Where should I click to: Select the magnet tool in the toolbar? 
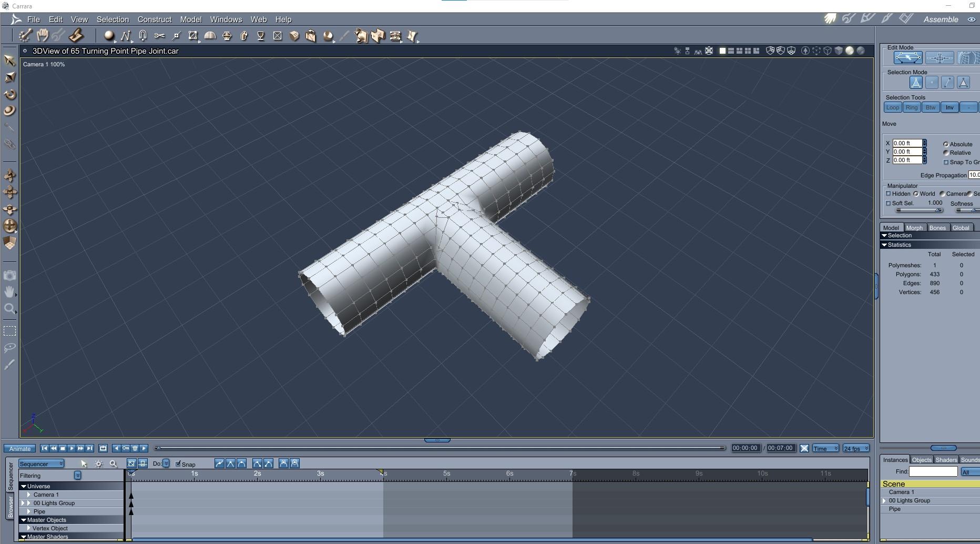point(142,36)
